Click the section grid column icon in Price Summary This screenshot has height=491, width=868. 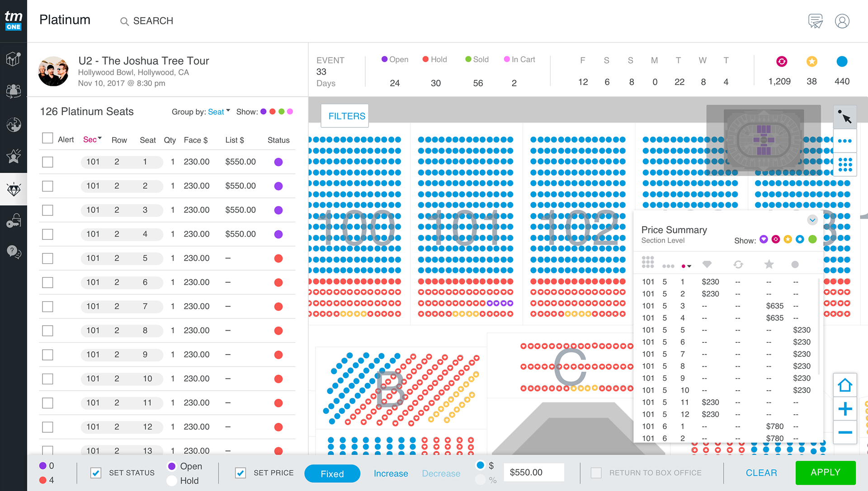click(x=648, y=262)
